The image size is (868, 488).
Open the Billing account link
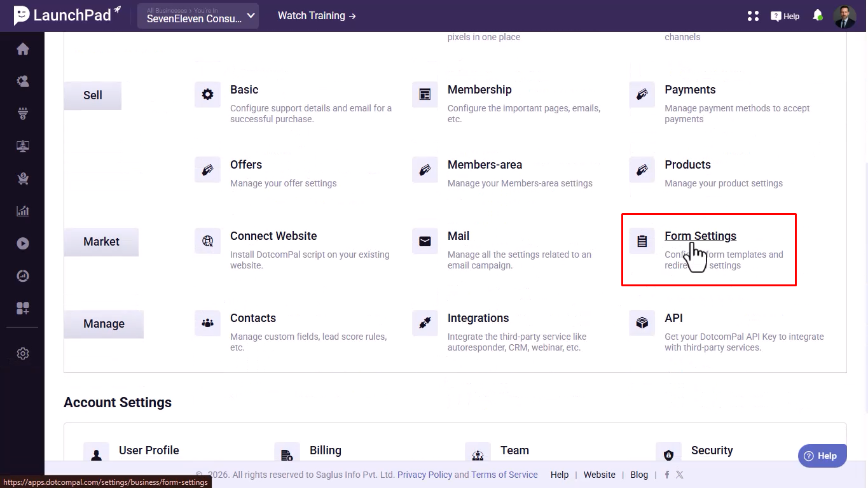(x=326, y=450)
